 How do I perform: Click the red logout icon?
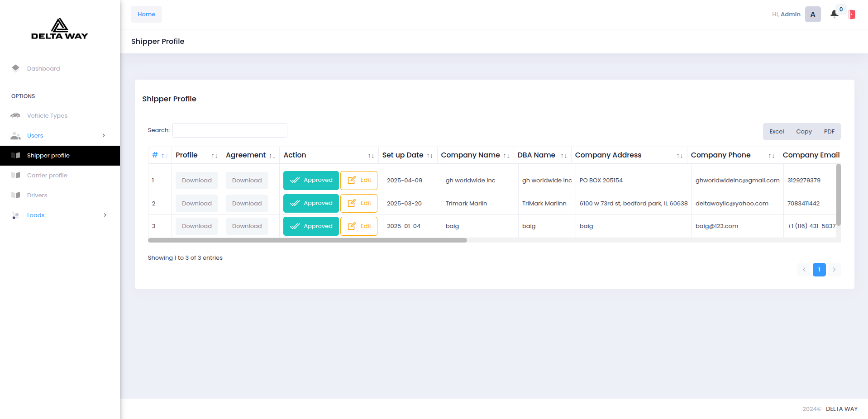(x=852, y=14)
